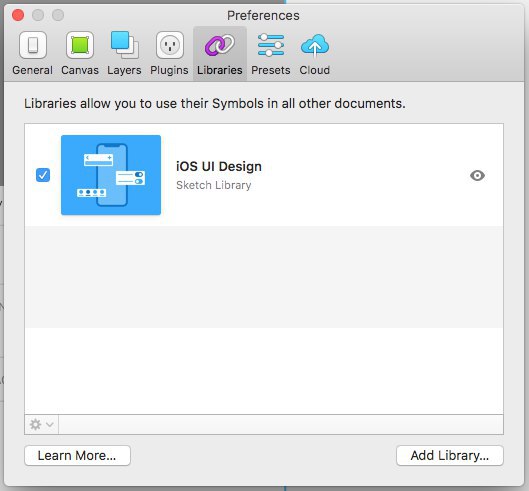Open the Cloud upload icon
This screenshot has width=529, height=491.
[x=314, y=45]
